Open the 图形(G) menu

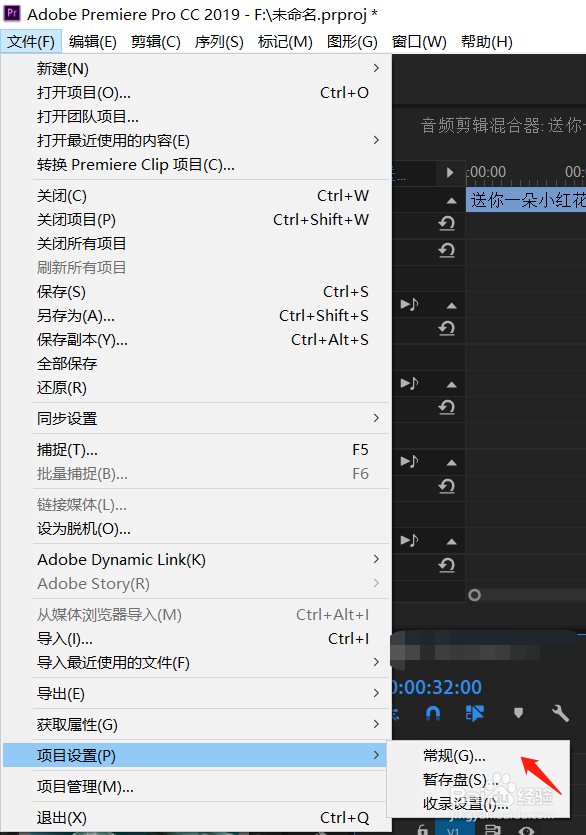pos(352,42)
